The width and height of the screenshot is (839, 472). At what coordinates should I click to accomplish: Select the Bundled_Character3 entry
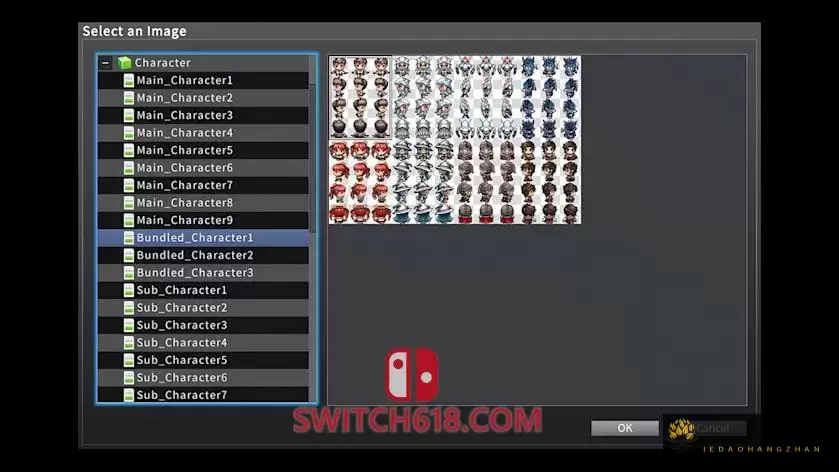(x=194, y=273)
